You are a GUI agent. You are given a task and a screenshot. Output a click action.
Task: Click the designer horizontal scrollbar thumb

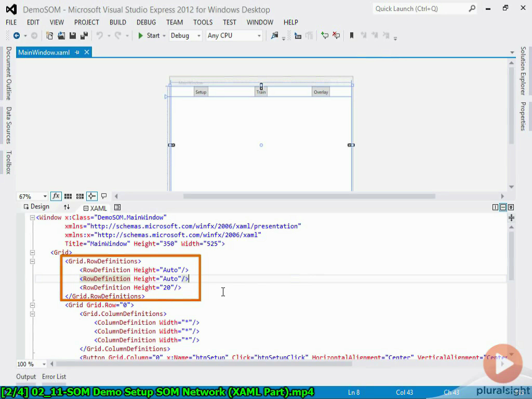(x=309, y=196)
